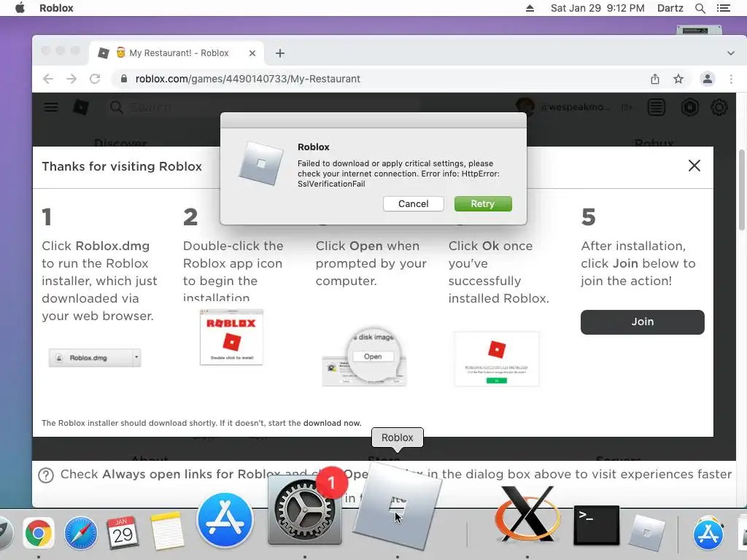Image resolution: width=747 pixels, height=560 pixels.
Task: Go forward with the browser forward arrow
Action: click(x=71, y=79)
